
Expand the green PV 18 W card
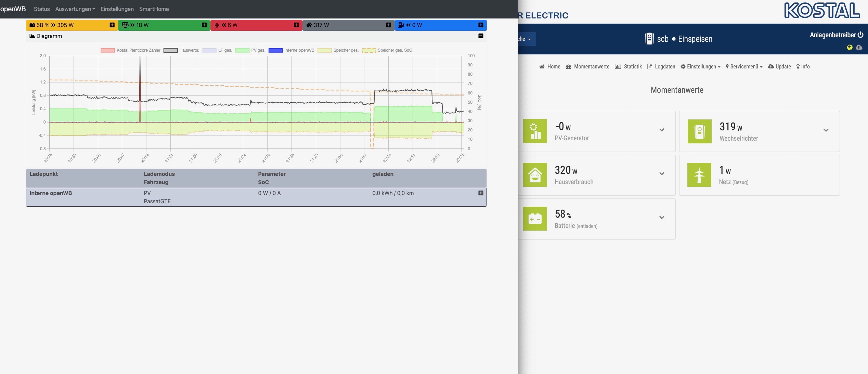pyautogui.click(x=204, y=25)
